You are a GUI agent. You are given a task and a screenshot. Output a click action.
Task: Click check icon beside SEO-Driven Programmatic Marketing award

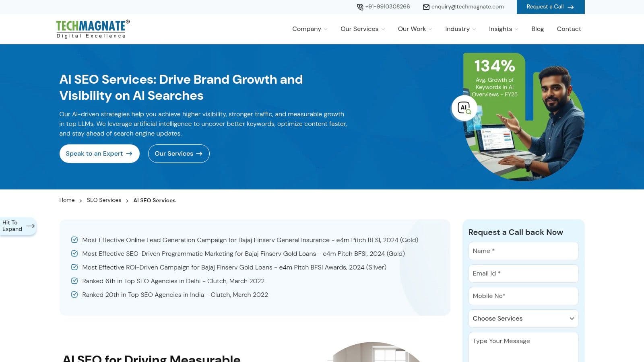[x=74, y=253]
